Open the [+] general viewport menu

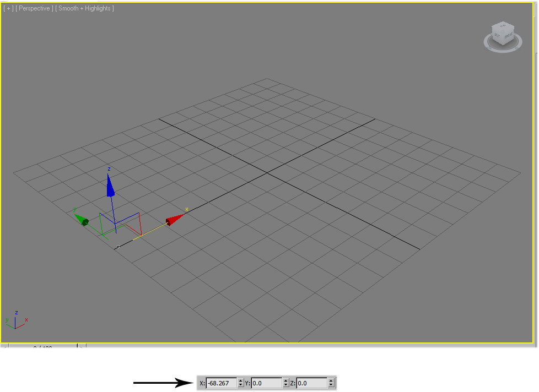point(8,8)
